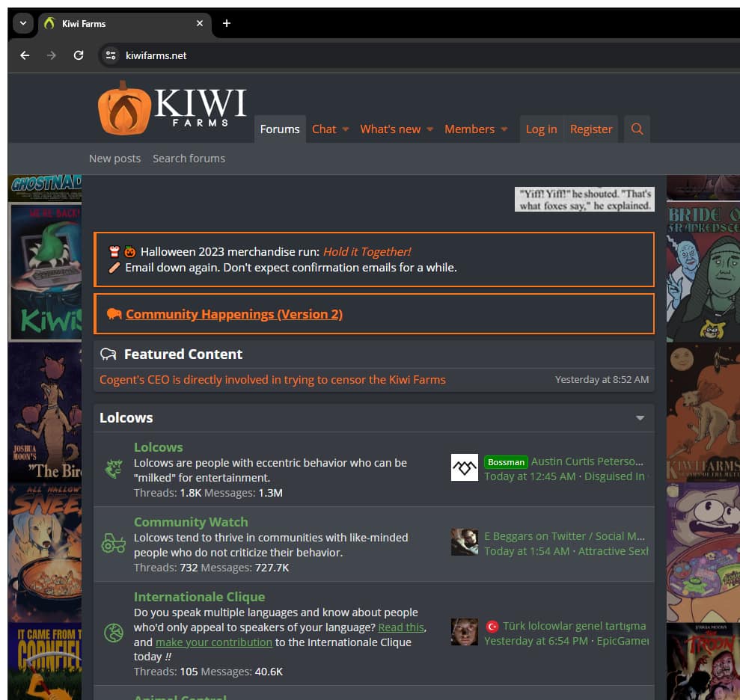Screen dimensions: 740x700
Task: Open a new browser tab
Action: (227, 23)
